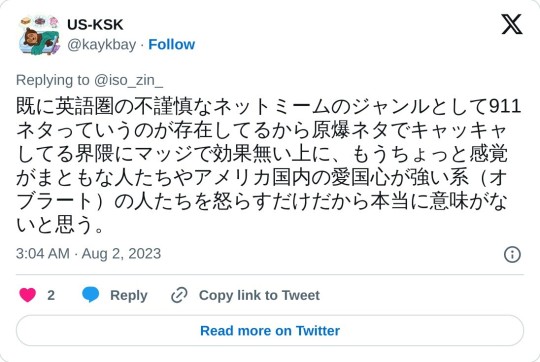
Task: Click the final line ending いと思う。
Action: (60, 225)
